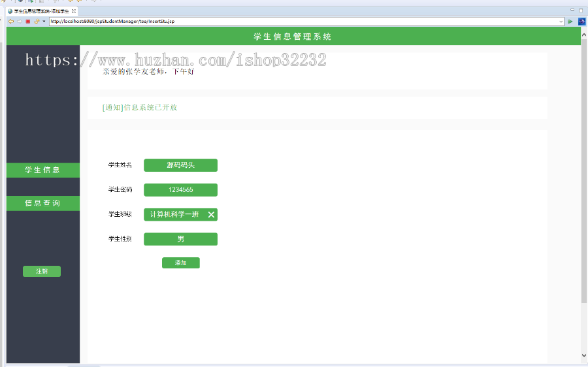
Task: Click the 学生班级 label
Action: (120, 214)
